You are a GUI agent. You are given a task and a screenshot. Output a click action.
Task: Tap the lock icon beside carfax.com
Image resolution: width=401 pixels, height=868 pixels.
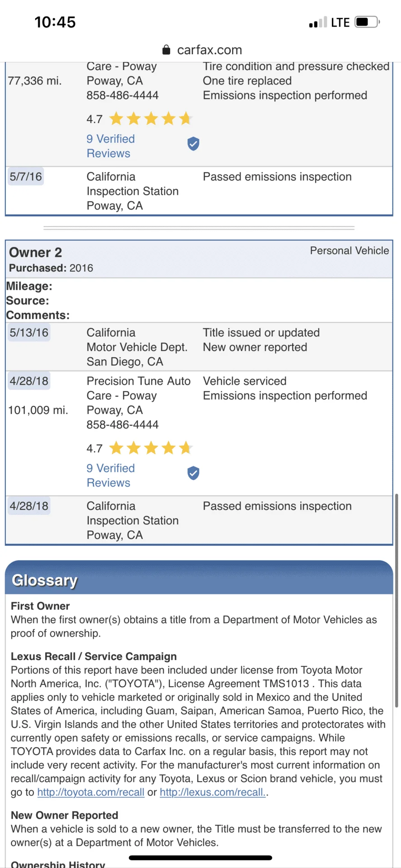pyautogui.click(x=167, y=50)
